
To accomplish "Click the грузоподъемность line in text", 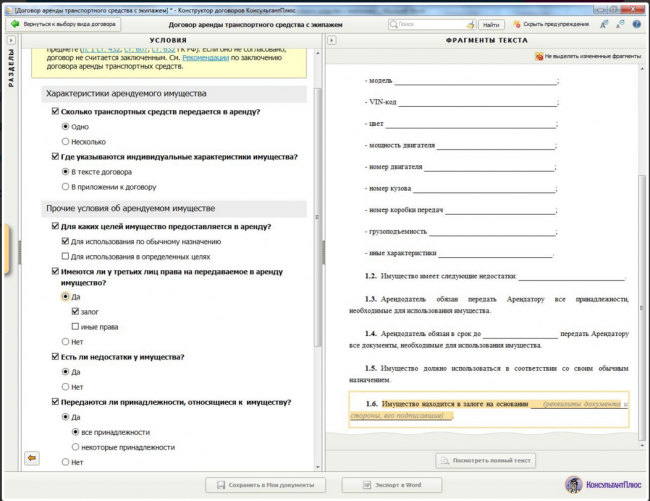I will [461, 232].
